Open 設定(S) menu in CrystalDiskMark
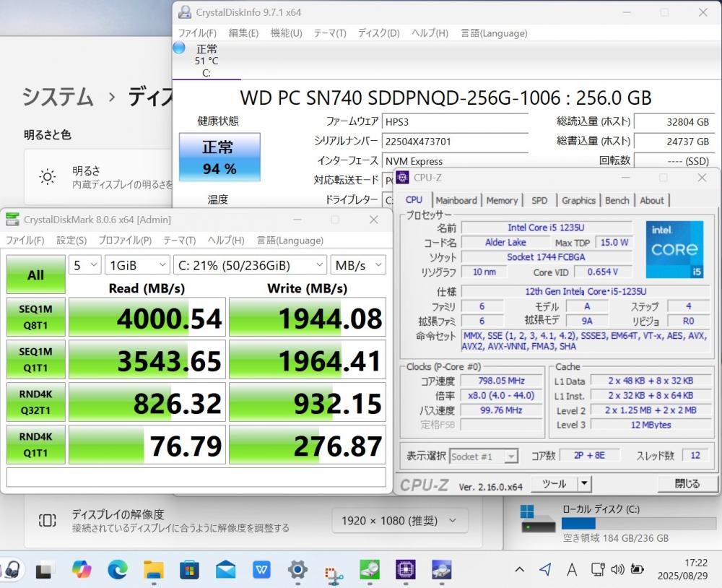Viewport: 722px width, 588px height. click(x=71, y=241)
